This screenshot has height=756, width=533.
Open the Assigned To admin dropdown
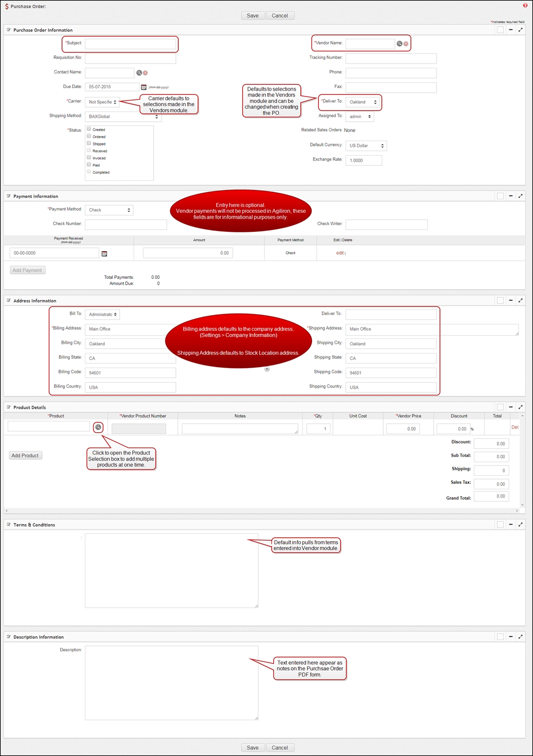(360, 116)
